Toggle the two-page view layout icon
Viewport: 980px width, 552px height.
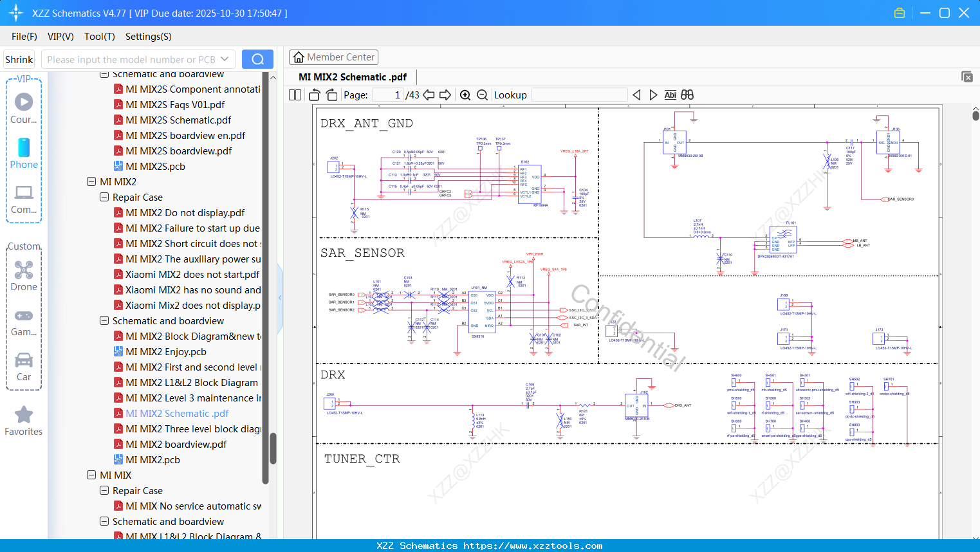295,95
